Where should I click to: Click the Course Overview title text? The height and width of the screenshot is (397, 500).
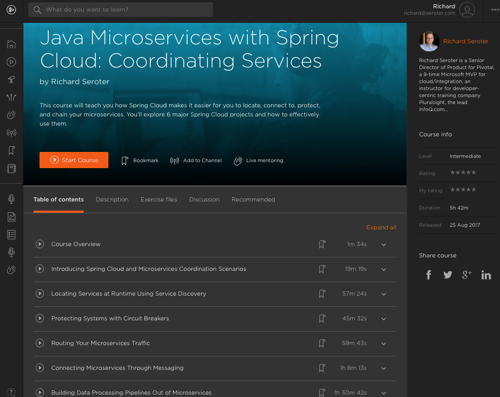[76, 244]
